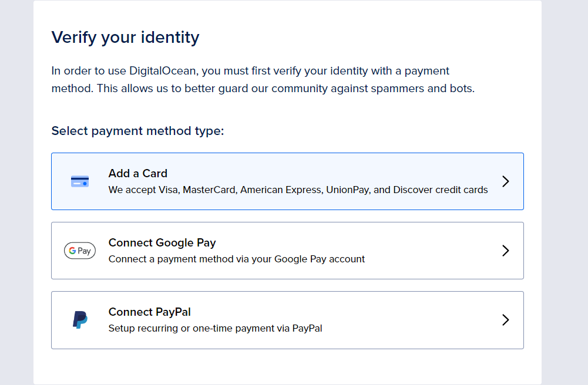Click the Google Pay account description text

pyautogui.click(x=237, y=259)
